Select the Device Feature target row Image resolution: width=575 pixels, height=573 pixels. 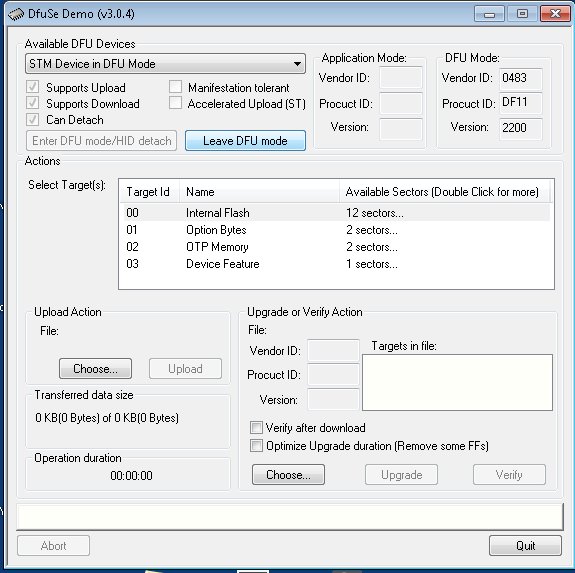[336, 264]
